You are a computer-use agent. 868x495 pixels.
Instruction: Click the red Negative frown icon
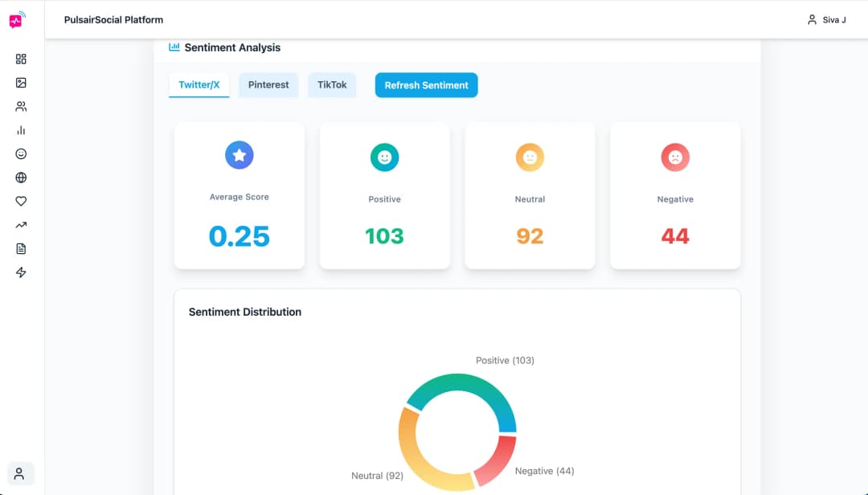[675, 157]
